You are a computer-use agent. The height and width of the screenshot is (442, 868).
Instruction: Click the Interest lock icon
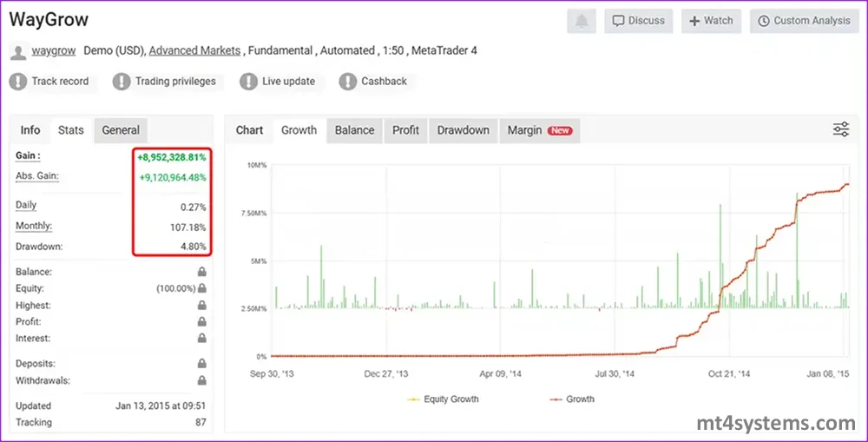coord(202,338)
